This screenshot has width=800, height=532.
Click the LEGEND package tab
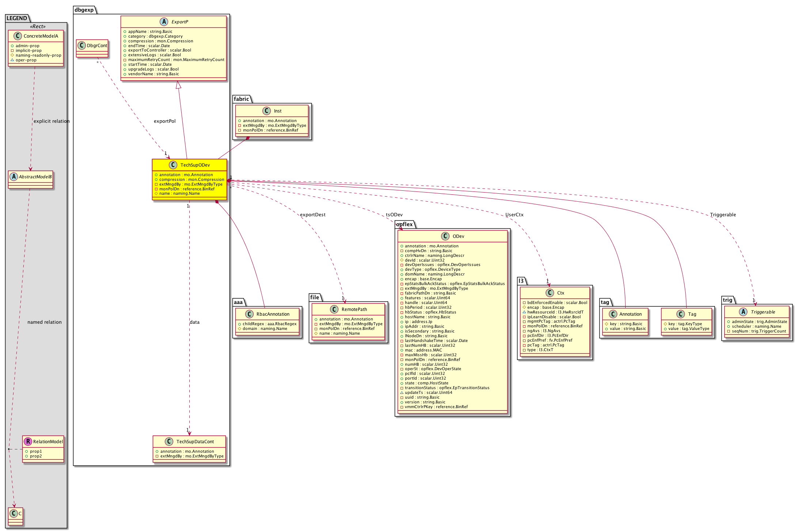[x=17, y=18]
